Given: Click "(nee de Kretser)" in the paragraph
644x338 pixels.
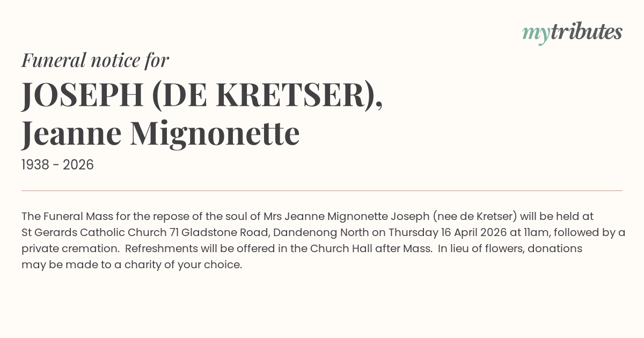Looking at the screenshot, I should (475, 216).
